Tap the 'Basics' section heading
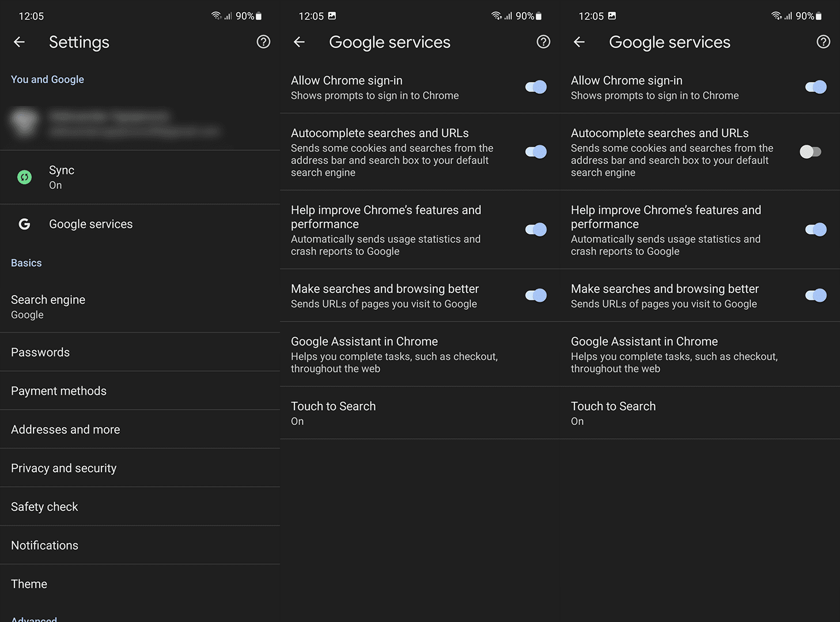 click(x=27, y=263)
